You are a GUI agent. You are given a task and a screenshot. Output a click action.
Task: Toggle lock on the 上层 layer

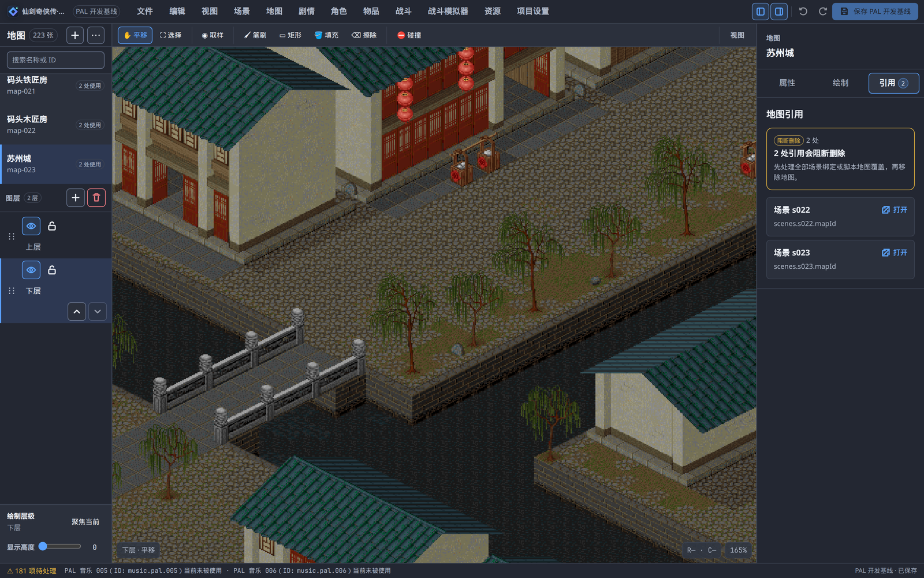pyautogui.click(x=52, y=226)
